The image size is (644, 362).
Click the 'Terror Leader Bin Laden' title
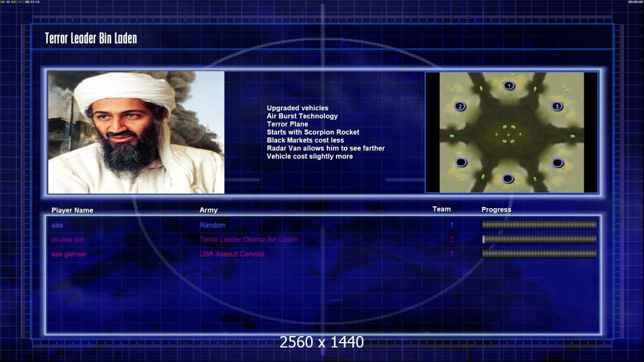click(x=91, y=39)
